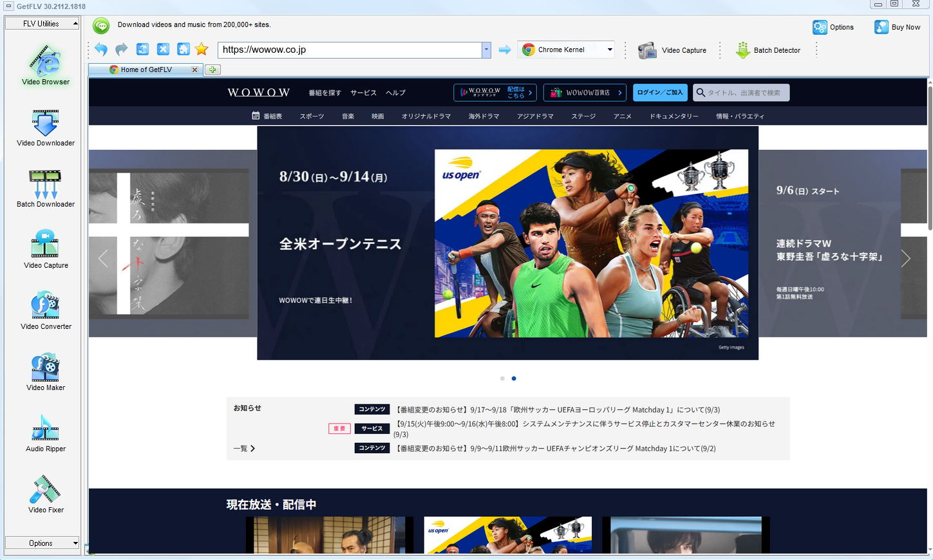Image resolution: width=933 pixels, height=560 pixels.
Task: Open the Batch Detector
Action: (x=768, y=50)
